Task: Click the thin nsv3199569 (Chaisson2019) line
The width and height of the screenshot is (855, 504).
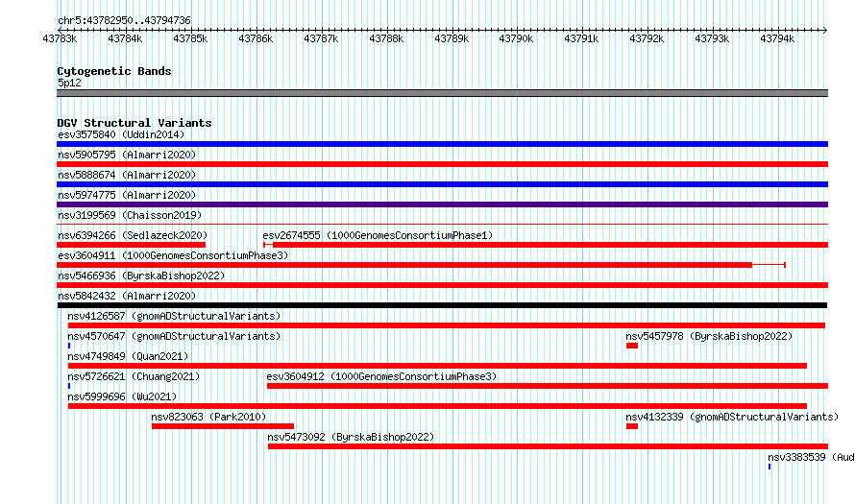Action: coord(442,224)
